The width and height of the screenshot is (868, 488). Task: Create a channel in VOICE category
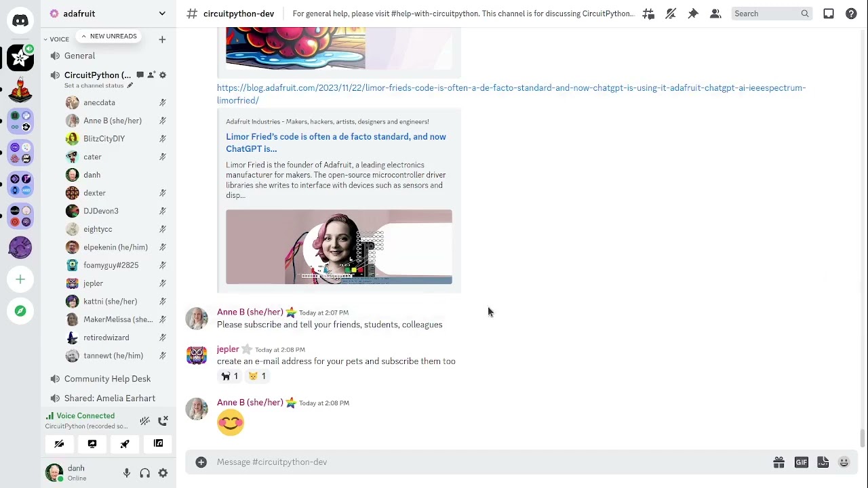pos(162,39)
